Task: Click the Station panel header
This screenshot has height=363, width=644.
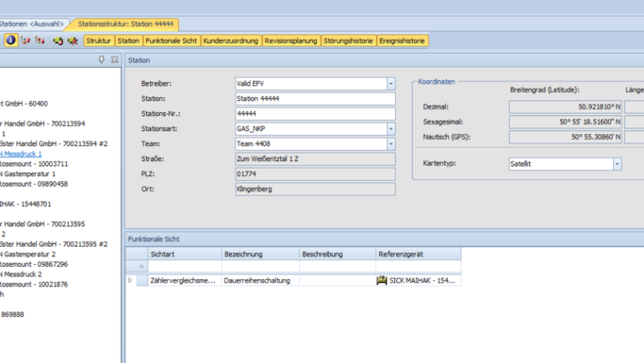Action: pyautogui.click(x=385, y=60)
